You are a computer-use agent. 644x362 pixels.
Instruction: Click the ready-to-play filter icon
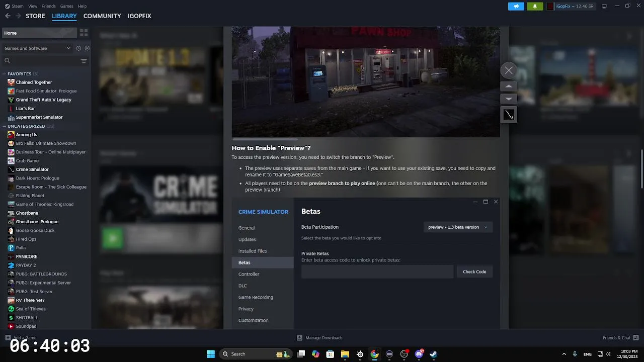(x=87, y=48)
